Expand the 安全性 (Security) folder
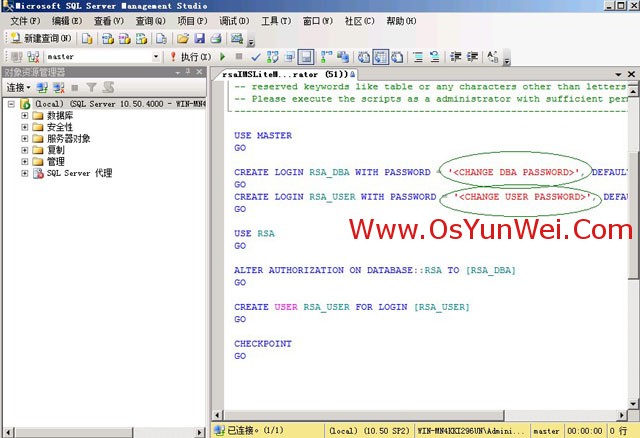Image resolution: width=640 pixels, height=438 pixels. click(24, 127)
